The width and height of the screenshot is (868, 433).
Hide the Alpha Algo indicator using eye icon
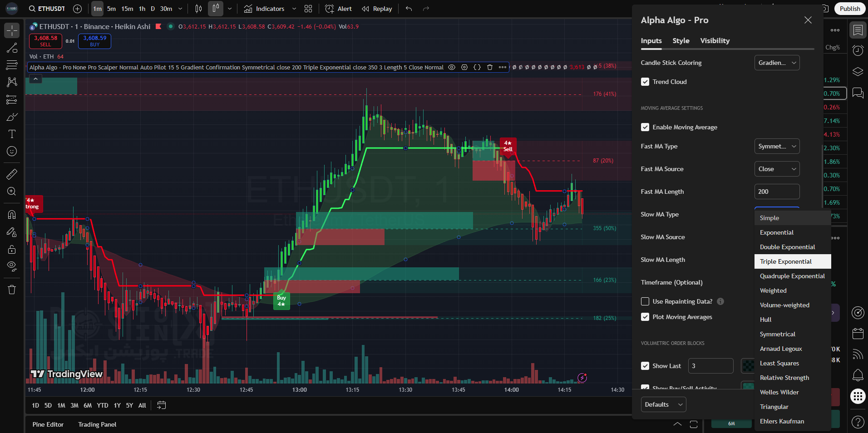(452, 67)
